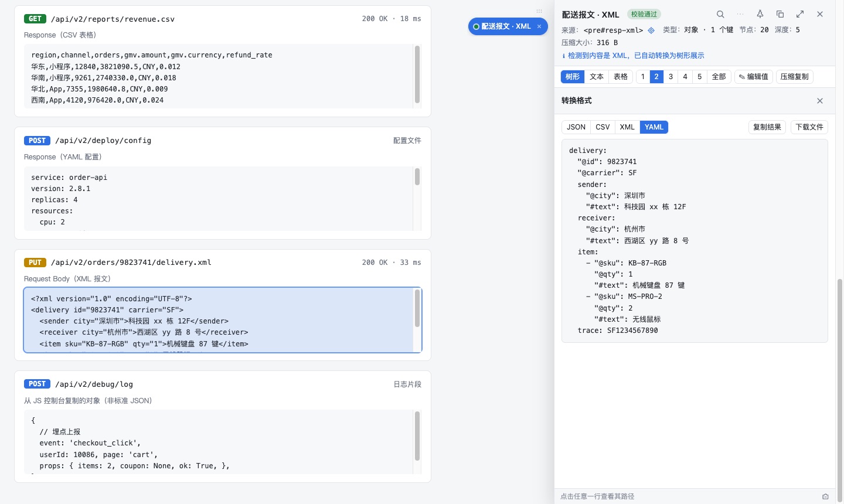Pin the 配送报文 panel
This screenshot has height=504, width=844.
760,14
